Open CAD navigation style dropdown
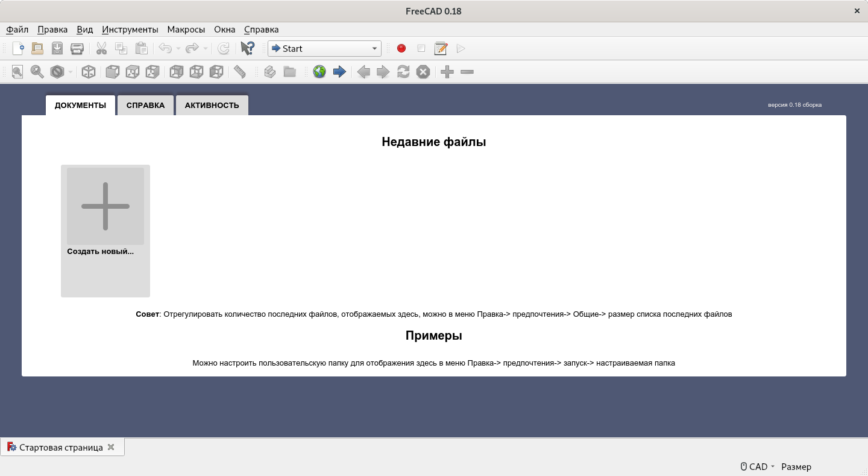868x476 pixels. click(757, 466)
